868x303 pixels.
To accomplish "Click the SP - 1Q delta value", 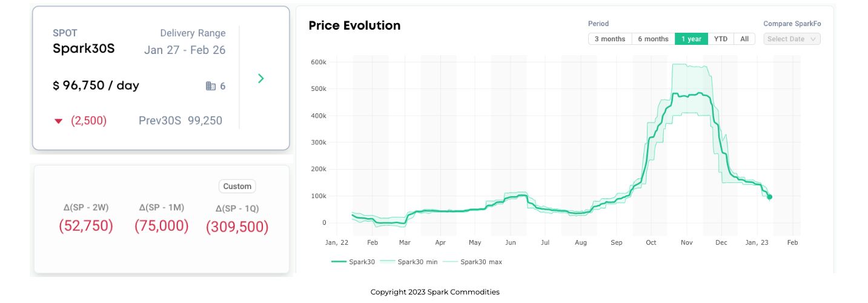I will point(237,227).
